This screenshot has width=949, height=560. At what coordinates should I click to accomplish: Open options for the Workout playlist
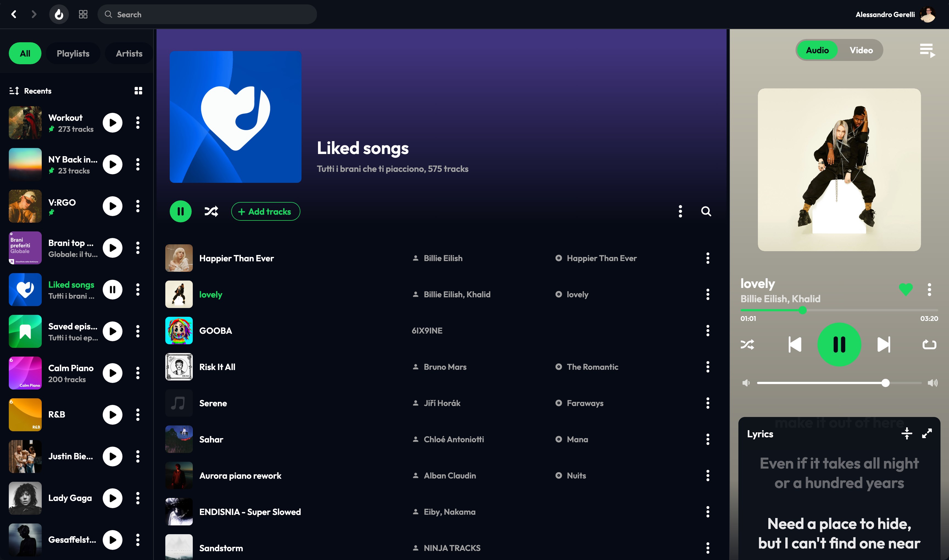pos(138,123)
